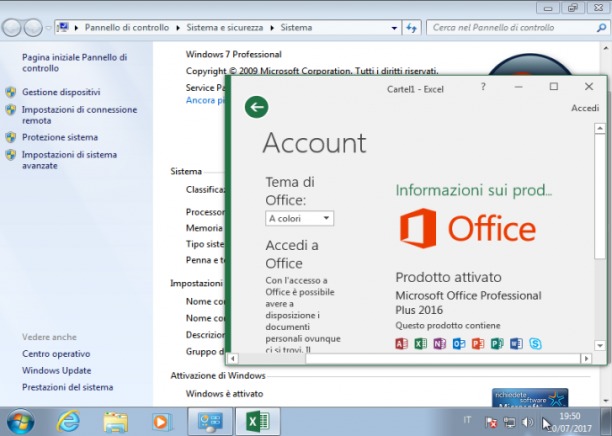Click the Publisher app icon under product contents
Viewport: 612px width, 436px height.
[497, 343]
